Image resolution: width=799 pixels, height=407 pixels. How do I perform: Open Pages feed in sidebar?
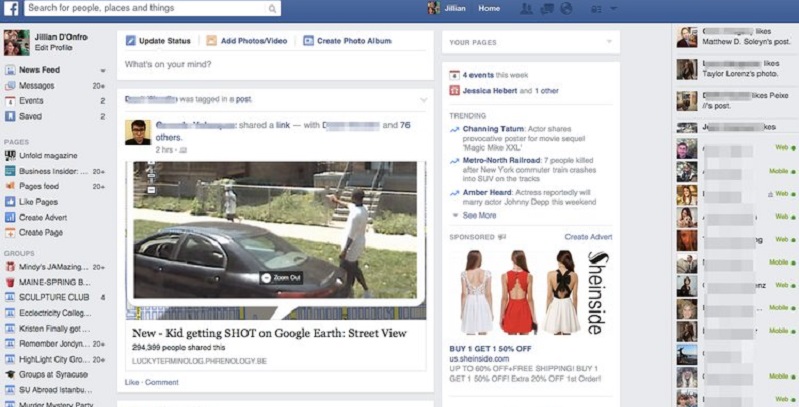pos(39,186)
